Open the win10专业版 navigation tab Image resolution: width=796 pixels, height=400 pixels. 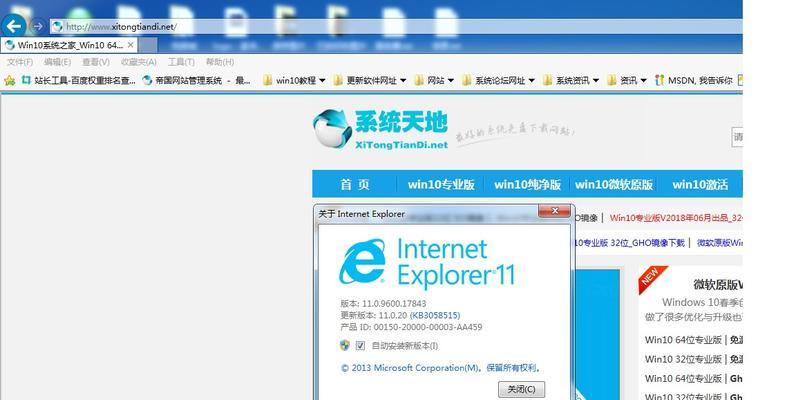pos(441,185)
